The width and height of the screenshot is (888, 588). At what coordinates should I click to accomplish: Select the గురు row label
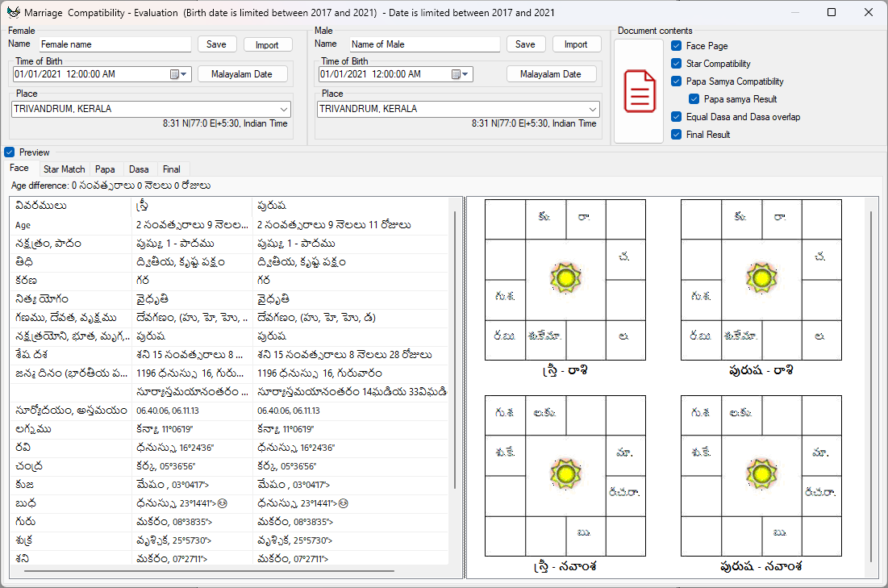tap(26, 522)
